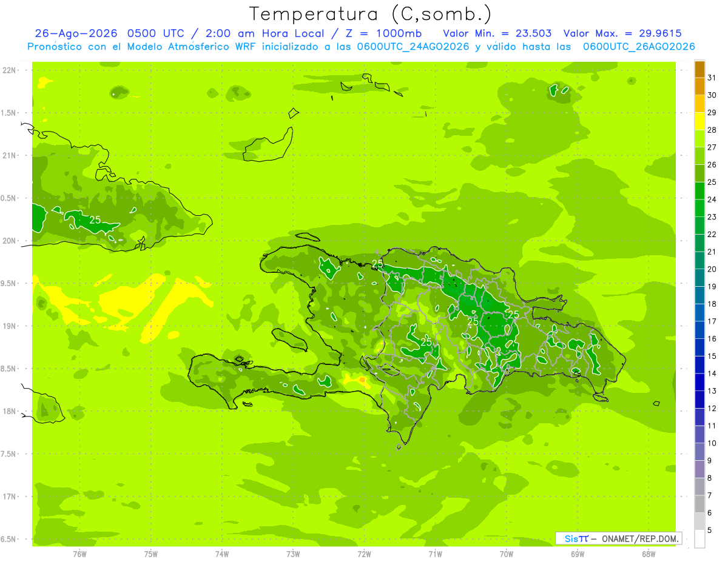Image resolution: width=728 pixels, height=562 pixels.
Task: Pick the teal legend swatch between 19 and 20
Action: [x=699, y=278]
